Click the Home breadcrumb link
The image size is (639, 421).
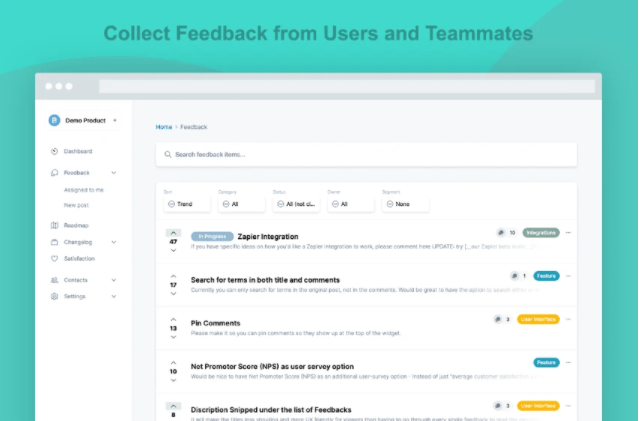click(163, 127)
